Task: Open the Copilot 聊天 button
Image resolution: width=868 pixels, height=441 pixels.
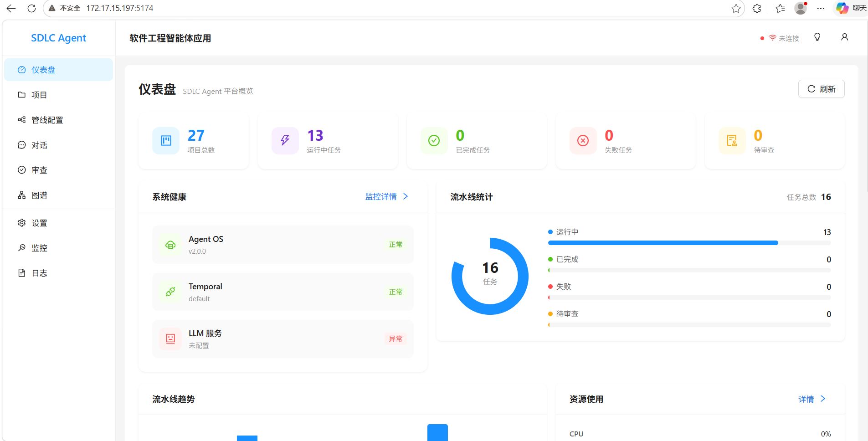Action: [851, 8]
